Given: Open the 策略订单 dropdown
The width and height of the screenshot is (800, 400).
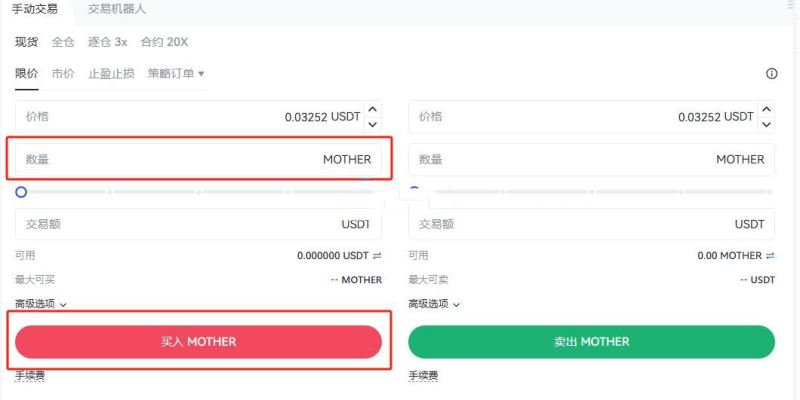Looking at the screenshot, I should coord(176,73).
